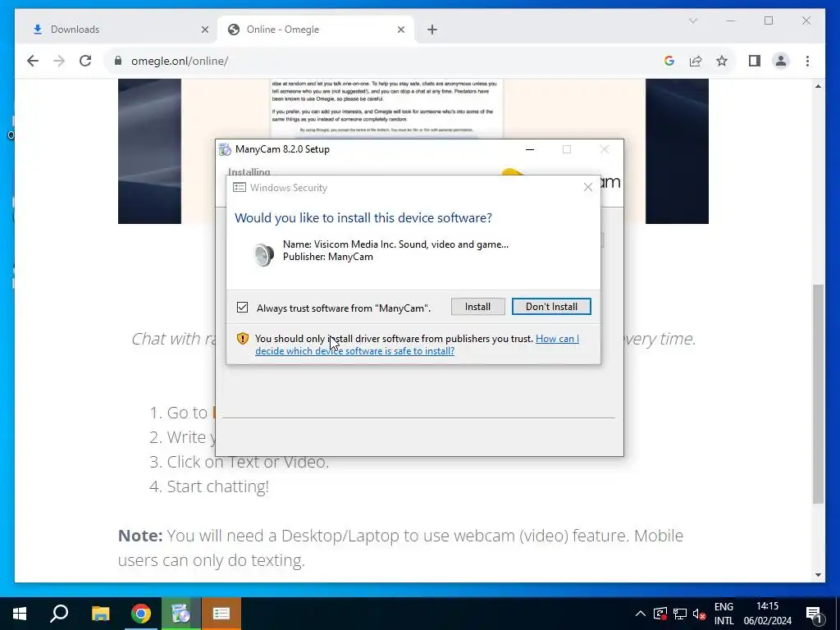840x630 pixels.
Task: Show hidden system tray icons
Action: coord(640,614)
